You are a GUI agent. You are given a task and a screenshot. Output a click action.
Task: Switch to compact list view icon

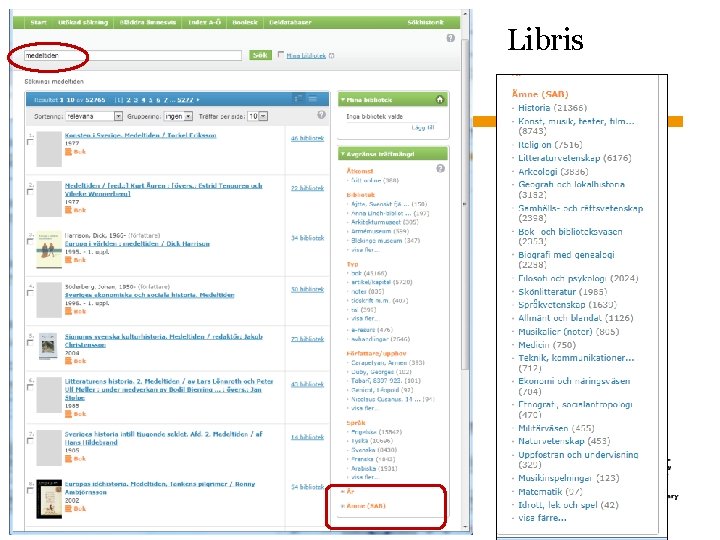(x=313, y=99)
